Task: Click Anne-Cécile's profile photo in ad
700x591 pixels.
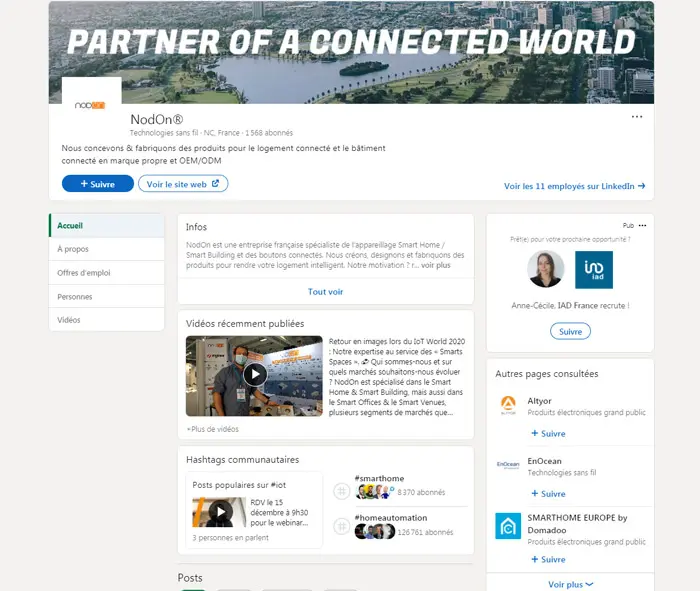Action: click(x=546, y=269)
